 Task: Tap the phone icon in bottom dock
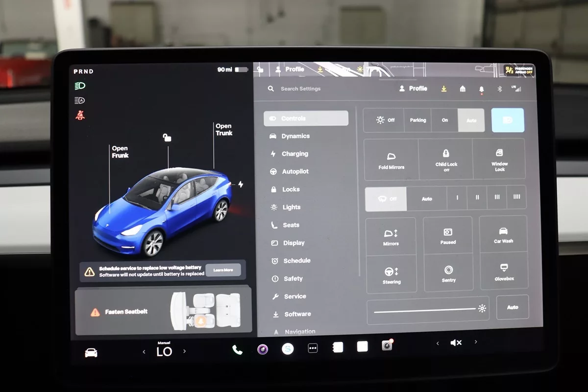(237, 349)
